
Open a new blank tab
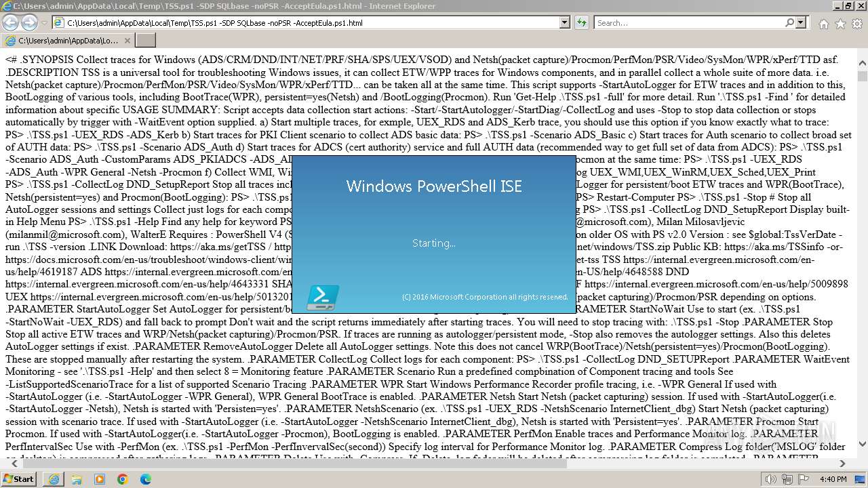(146, 41)
